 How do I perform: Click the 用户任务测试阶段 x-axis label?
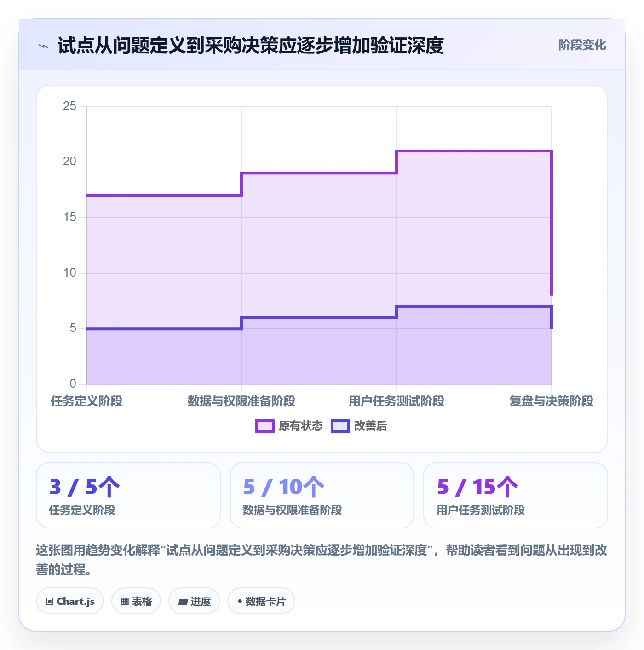pos(397,401)
